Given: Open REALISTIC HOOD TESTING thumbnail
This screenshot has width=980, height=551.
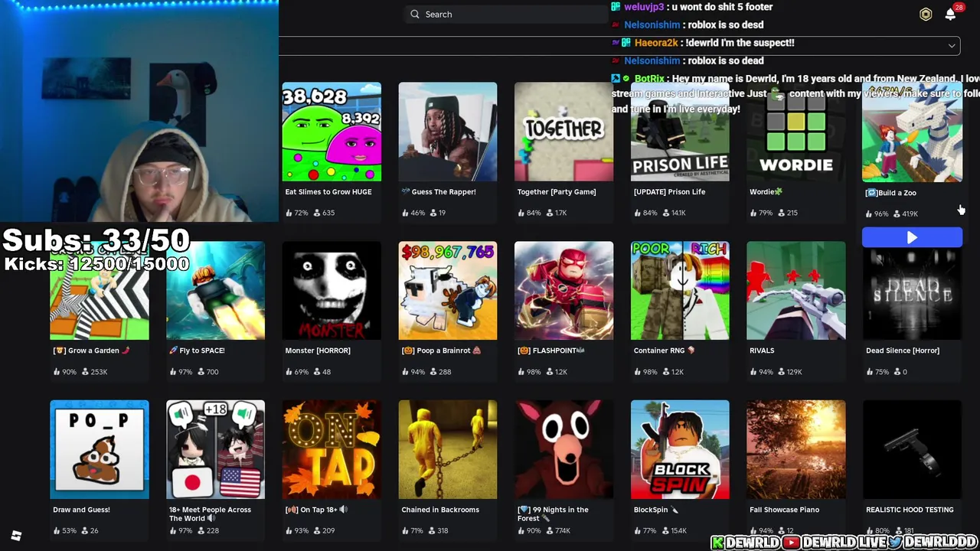Looking at the screenshot, I should click(912, 449).
